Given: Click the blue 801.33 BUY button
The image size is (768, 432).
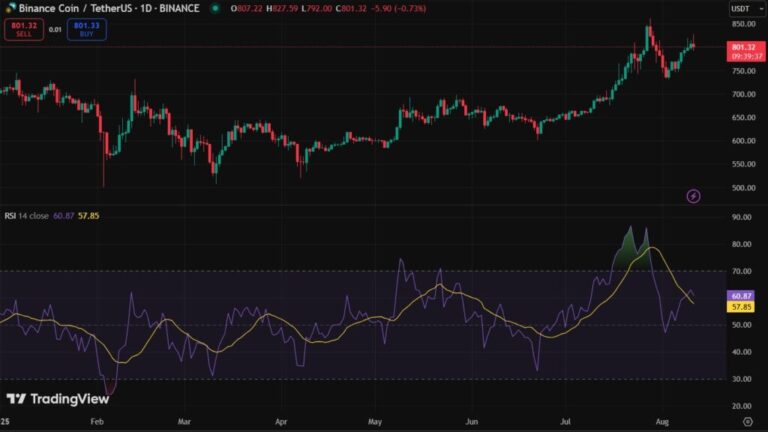Looking at the screenshot, I should point(87,29).
